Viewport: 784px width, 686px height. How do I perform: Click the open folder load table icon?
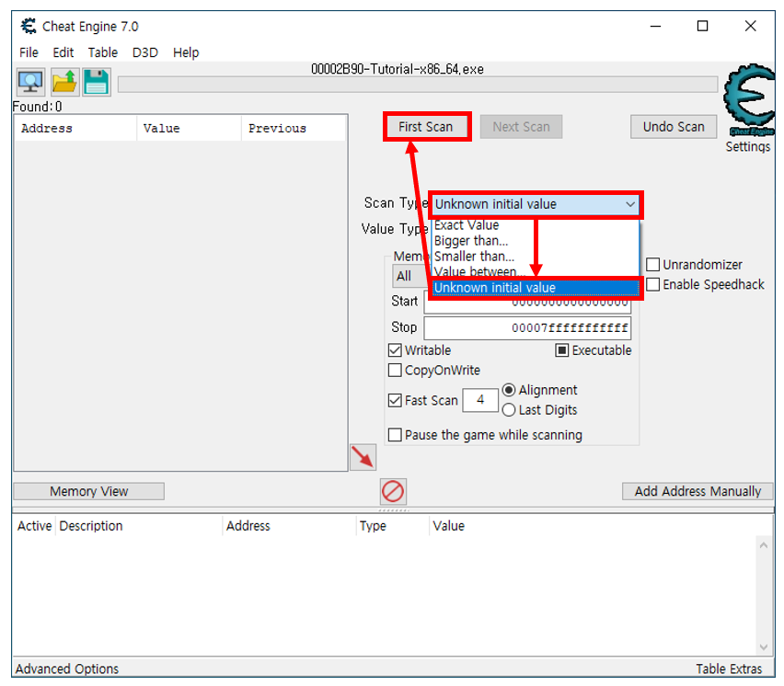64,82
